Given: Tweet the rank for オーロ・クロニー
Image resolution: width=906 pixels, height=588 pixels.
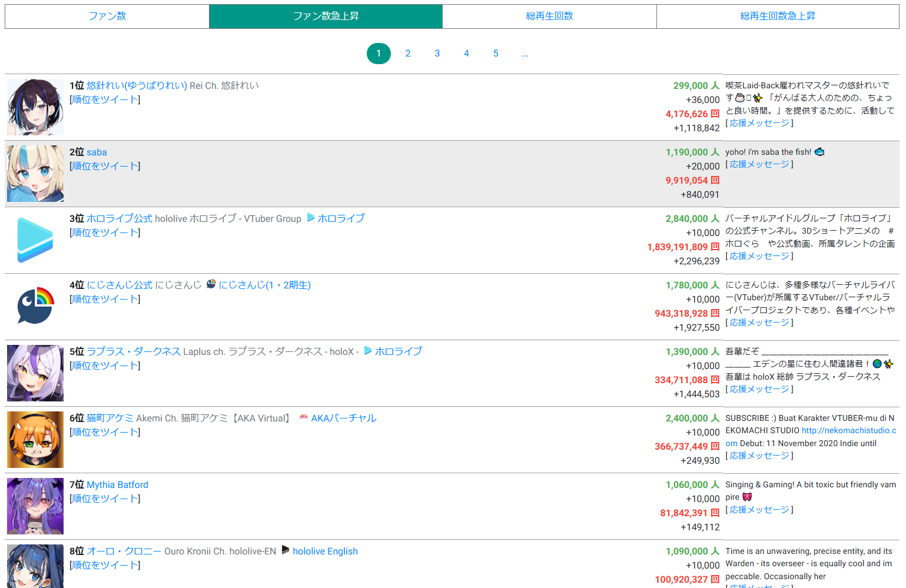Looking at the screenshot, I should tap(105, 565).
